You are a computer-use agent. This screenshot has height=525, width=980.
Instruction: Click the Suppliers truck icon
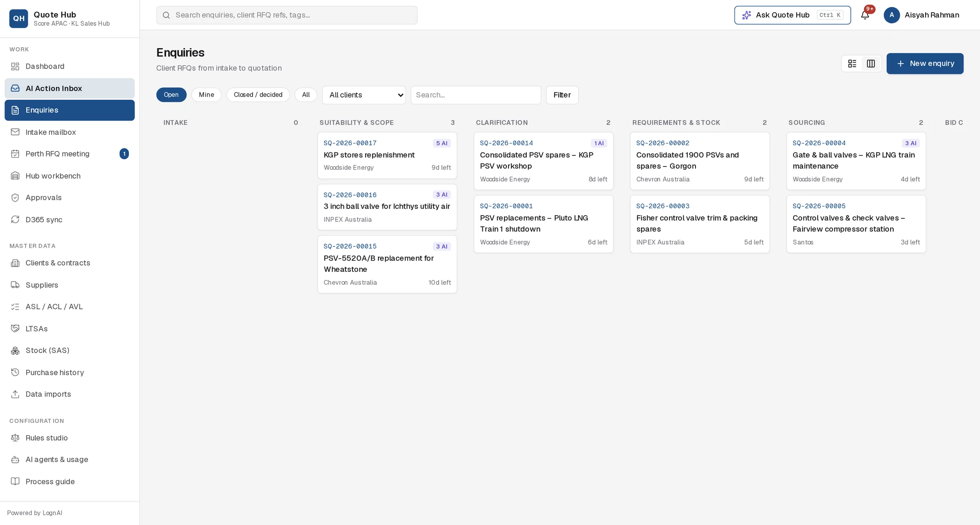coord(15,285)
